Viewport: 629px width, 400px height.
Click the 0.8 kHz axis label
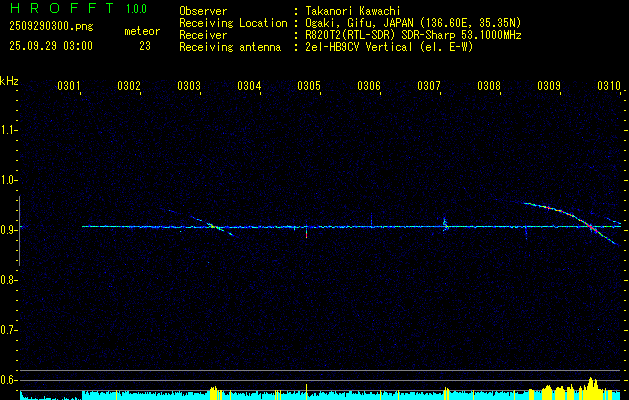click(x=8, y=280)
